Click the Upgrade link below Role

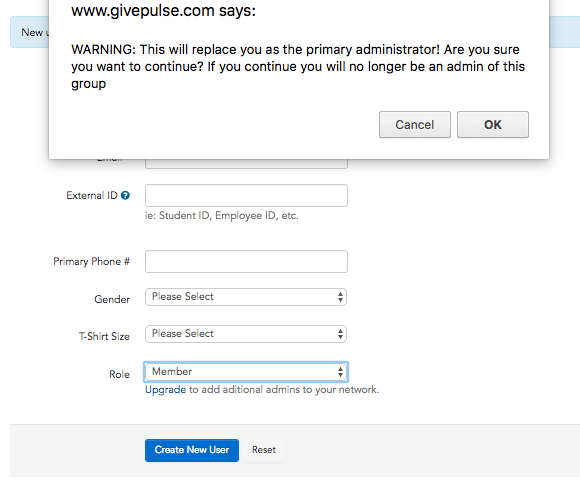(x=165, y=390)
